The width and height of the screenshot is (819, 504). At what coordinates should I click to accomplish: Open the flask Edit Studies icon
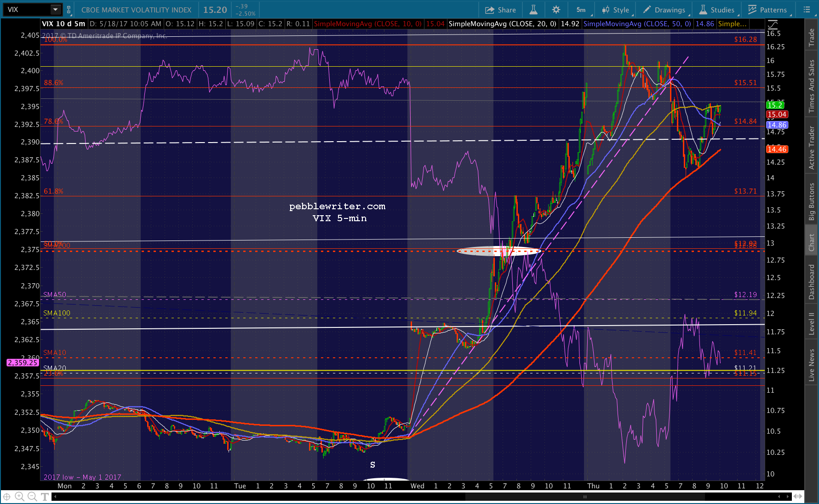(533, 10)
